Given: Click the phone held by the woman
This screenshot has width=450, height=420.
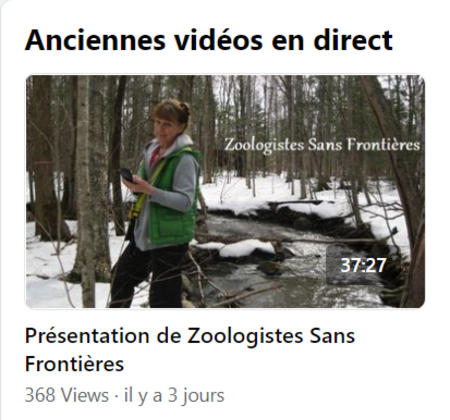Looking at the screenshot, I should coord(128,175).
